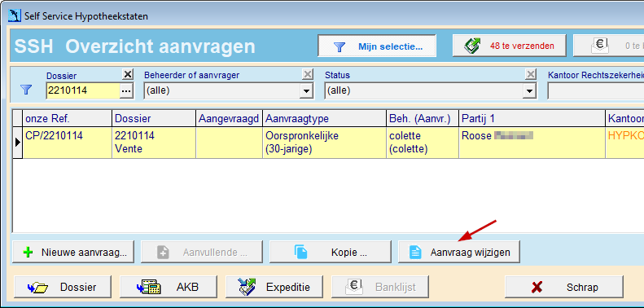Select the CP/2210114 reference cell
The height and width of the screenshot is (308, 644).
tap(68, 143)
